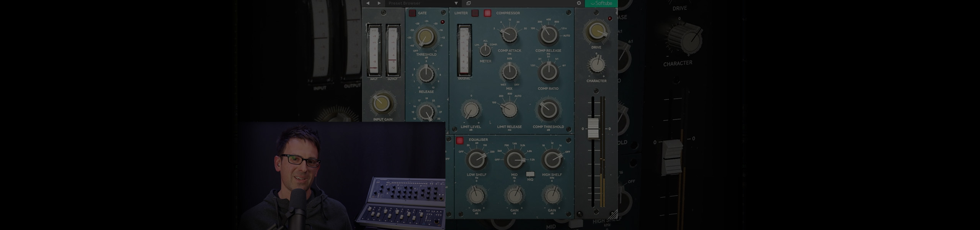Open the plugin settings gear
This screenshot has height=230, width=980.
(x=579, y=3)
